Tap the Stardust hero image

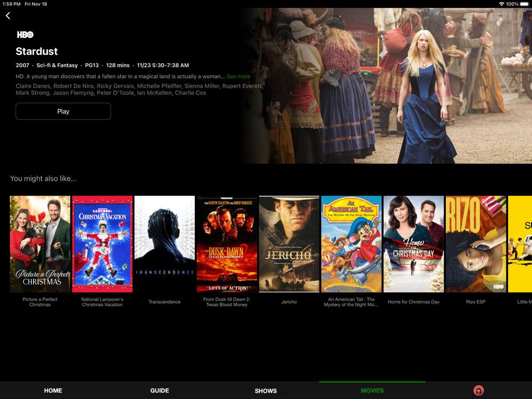[387, 86]
